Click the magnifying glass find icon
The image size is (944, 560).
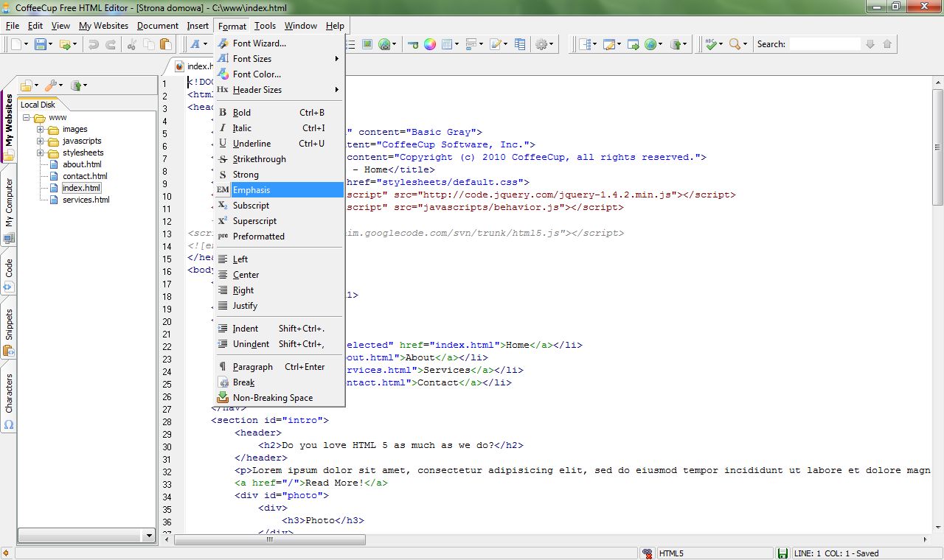tap(735, 44)
